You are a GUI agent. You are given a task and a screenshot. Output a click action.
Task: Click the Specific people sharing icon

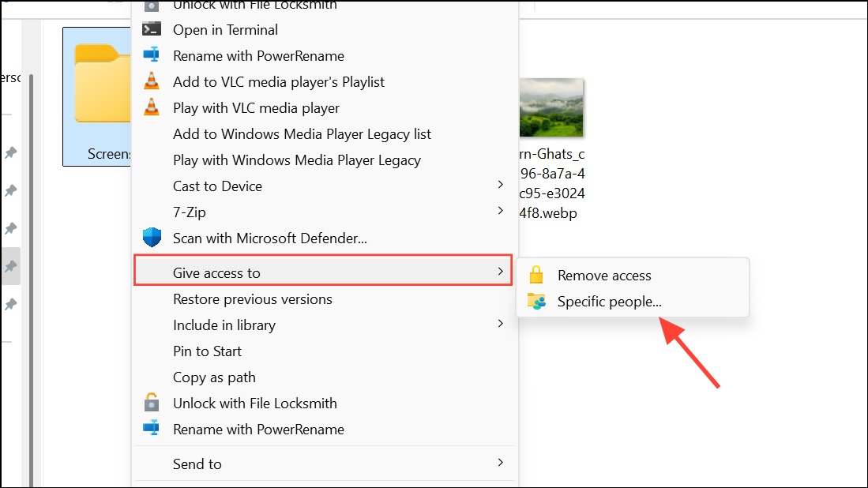[x=537, y=302]
